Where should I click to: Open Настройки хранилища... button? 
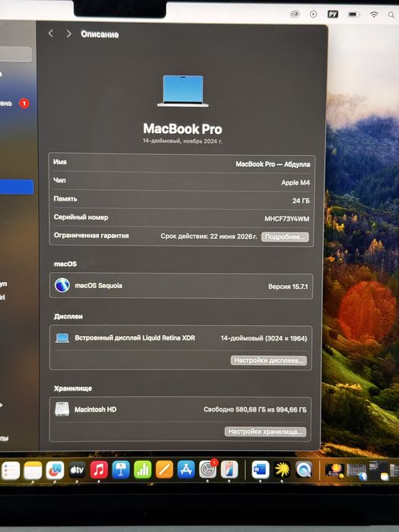pyautogui.click(x=265, y=432)
